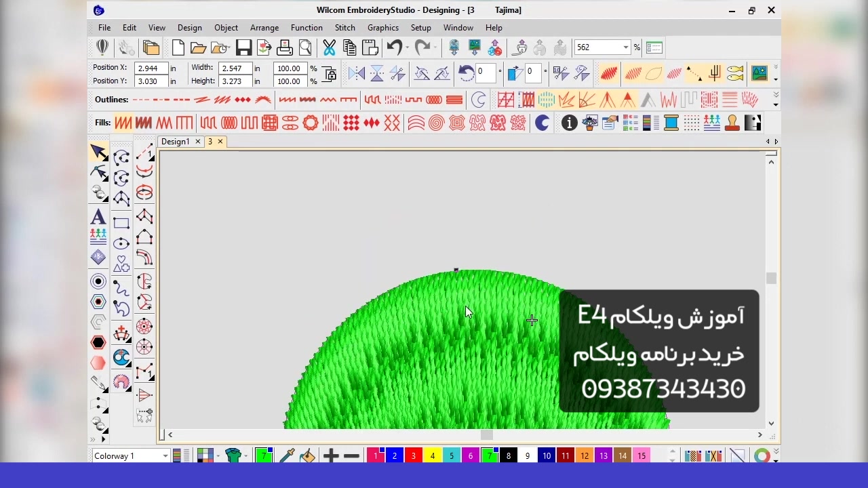Click the Position Y input field
868x488 pixels.
tap(151, 81)
